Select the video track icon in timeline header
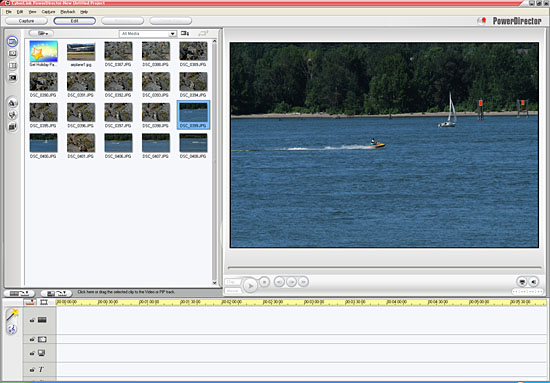Image resolution: width=550 pixels, height=383 pixels. (x=42, y=320)
